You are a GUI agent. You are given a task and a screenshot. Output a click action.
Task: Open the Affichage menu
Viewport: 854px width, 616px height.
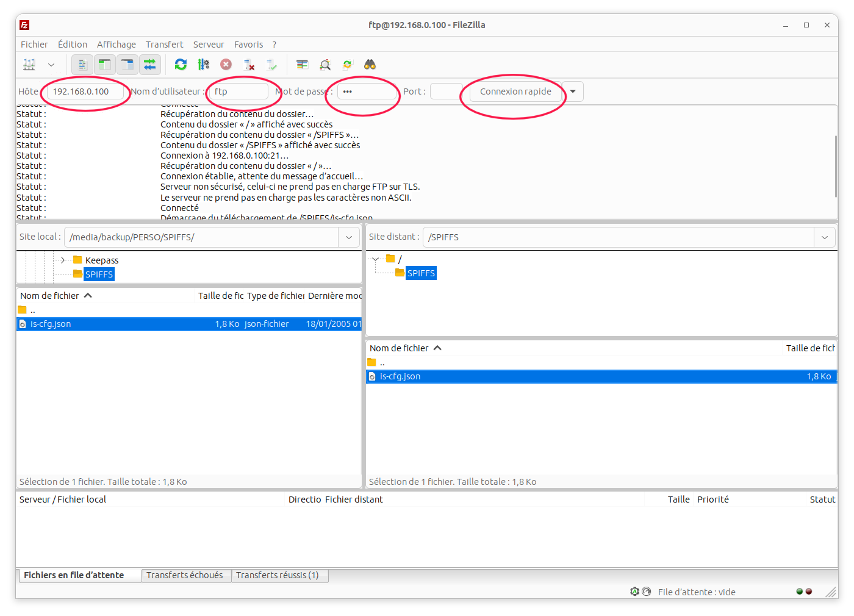point(117,45)
